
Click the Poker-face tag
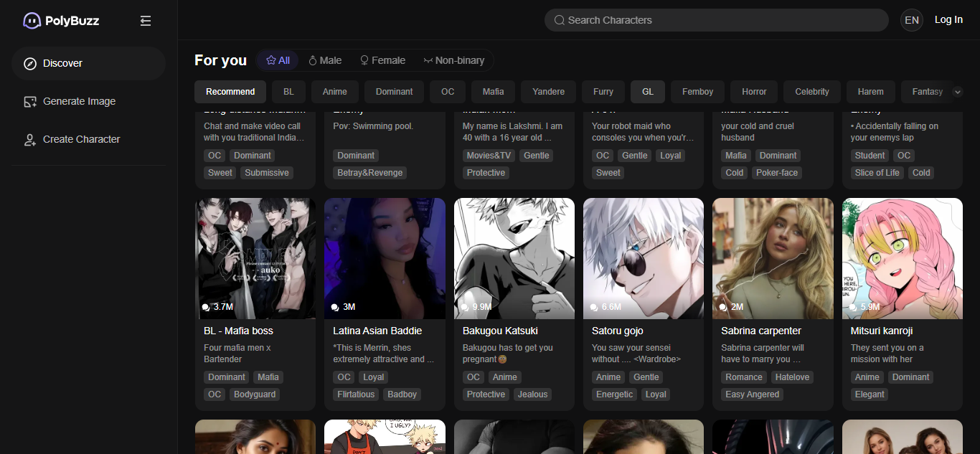pyautogui.click(x=777, y=173)
